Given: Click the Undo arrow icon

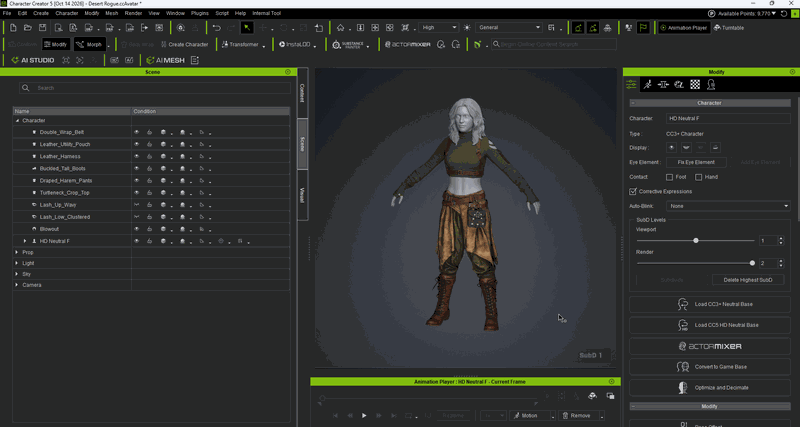Looking at the screenshot, I should pos(217,28).
